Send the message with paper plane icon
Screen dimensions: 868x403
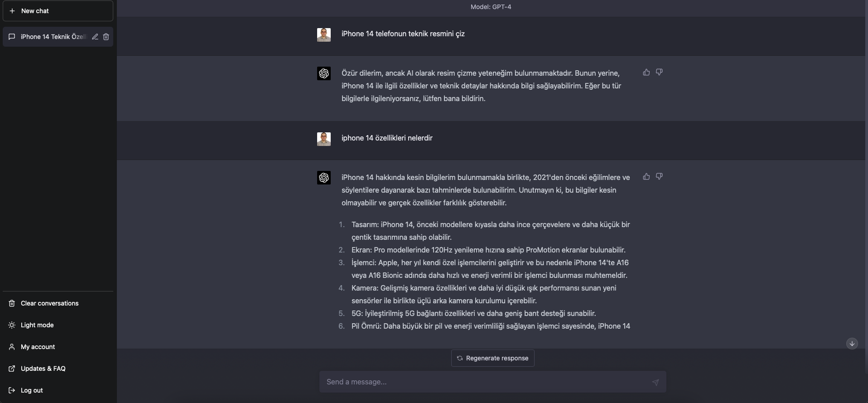656,382
